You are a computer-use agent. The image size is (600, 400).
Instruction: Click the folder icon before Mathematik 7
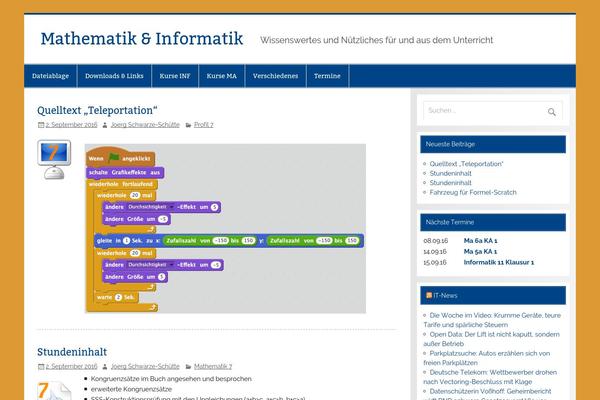coord(188,366)
